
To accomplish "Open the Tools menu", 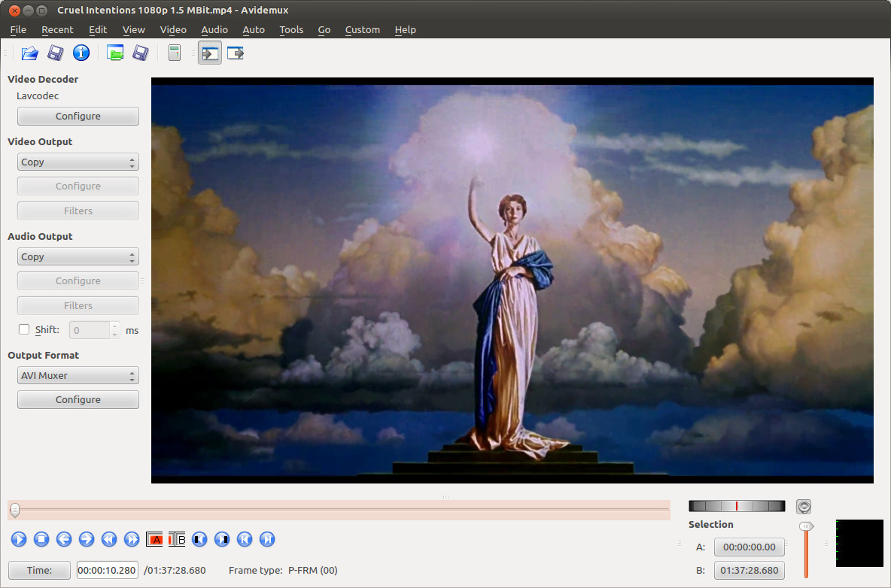I will pyautogui.click(x=291, y=29).
